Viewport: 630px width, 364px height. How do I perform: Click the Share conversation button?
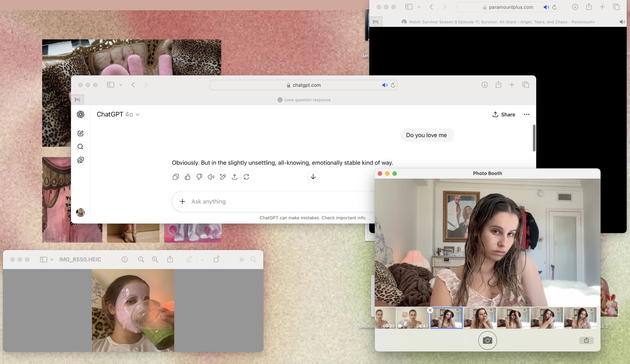point(504,114)
